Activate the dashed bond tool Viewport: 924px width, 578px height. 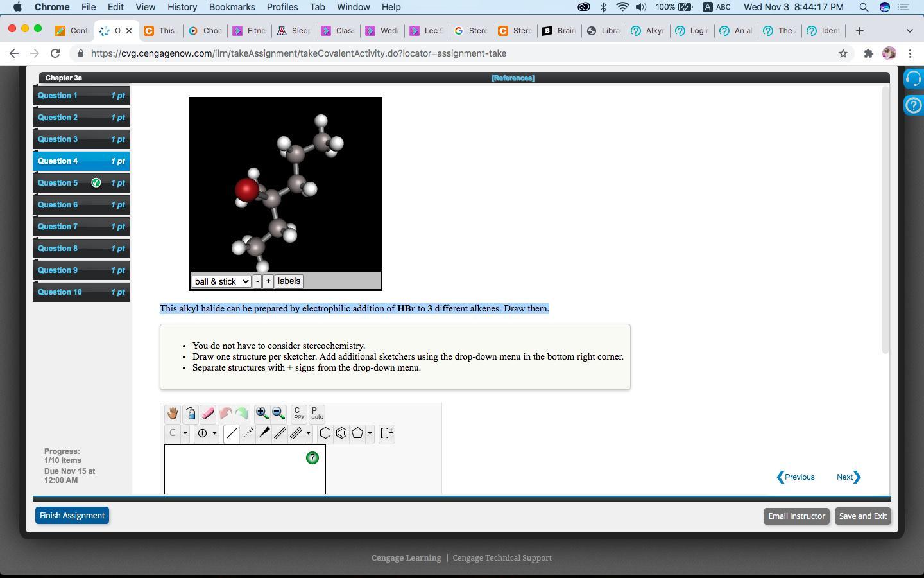point(248,433)
